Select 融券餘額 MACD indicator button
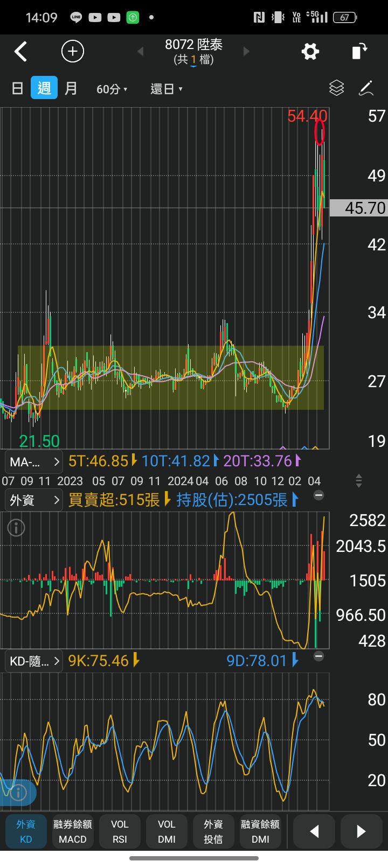Viewport: 388px width, 868px height. tap(73, 831)
